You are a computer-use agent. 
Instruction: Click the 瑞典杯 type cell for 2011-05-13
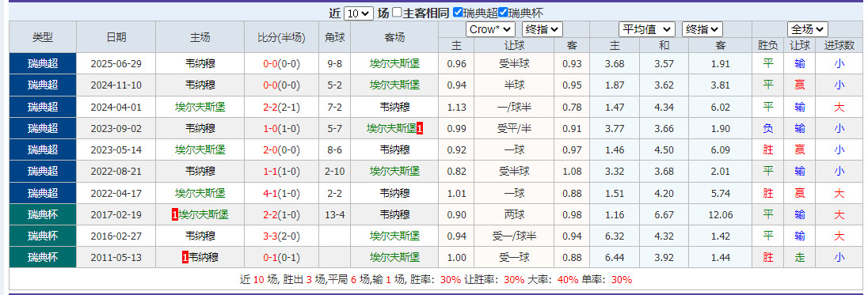tap(43, 258)
